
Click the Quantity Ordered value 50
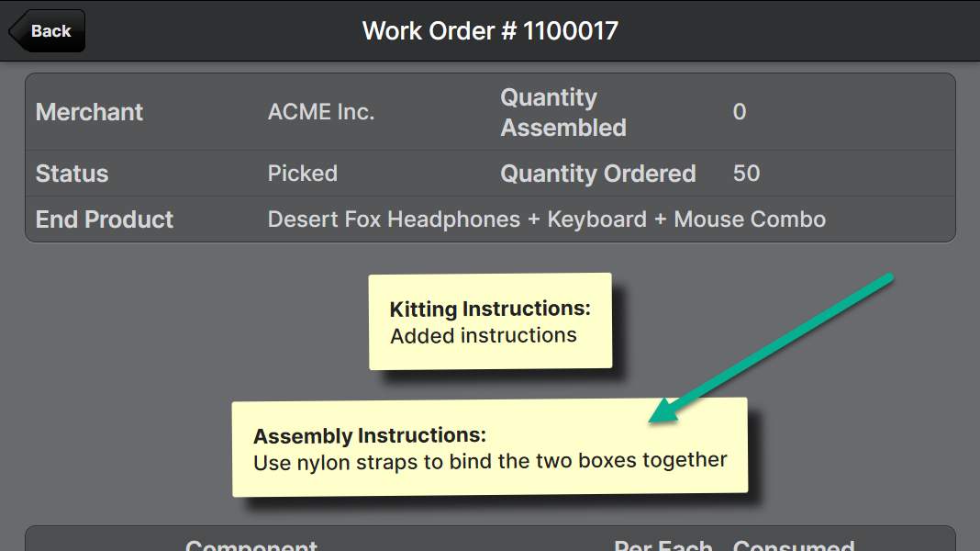pos(746,174)
